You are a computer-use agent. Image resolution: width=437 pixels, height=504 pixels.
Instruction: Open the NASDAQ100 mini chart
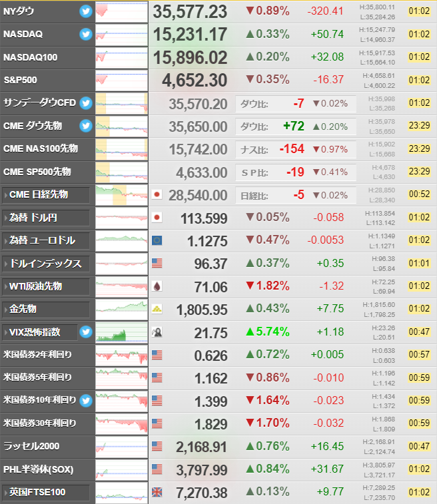point(121,57)
